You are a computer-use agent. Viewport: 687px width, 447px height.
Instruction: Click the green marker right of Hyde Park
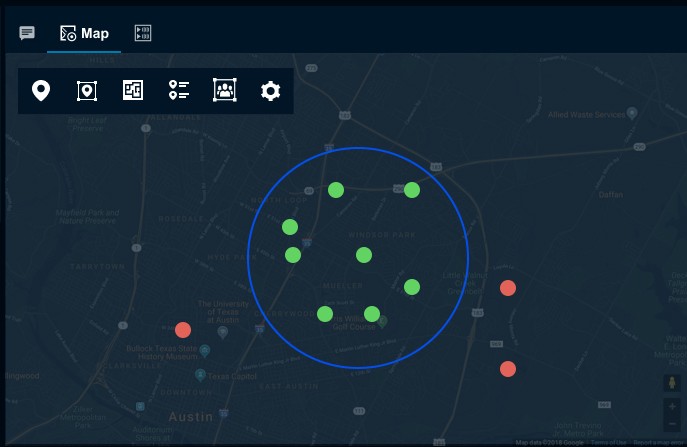tap(293, 255)
